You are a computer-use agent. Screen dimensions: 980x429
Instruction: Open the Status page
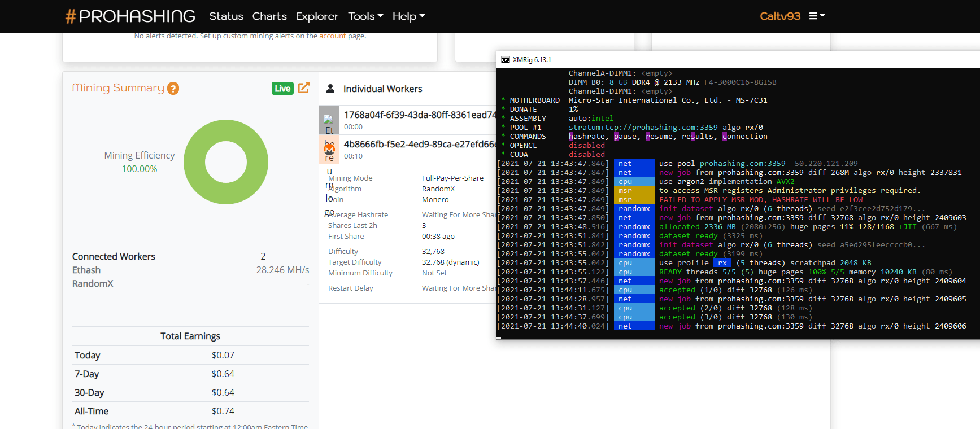[x=226, y=16]
